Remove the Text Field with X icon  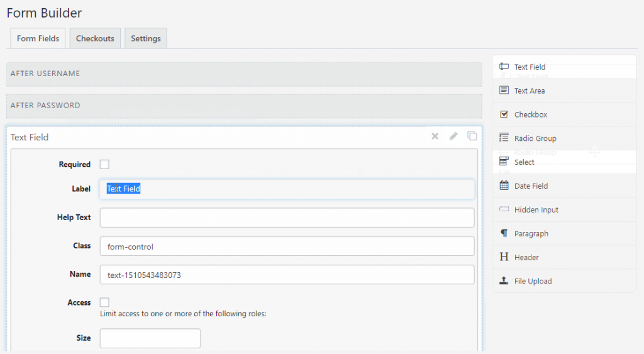pyautogui.click(x=435, y=136)
